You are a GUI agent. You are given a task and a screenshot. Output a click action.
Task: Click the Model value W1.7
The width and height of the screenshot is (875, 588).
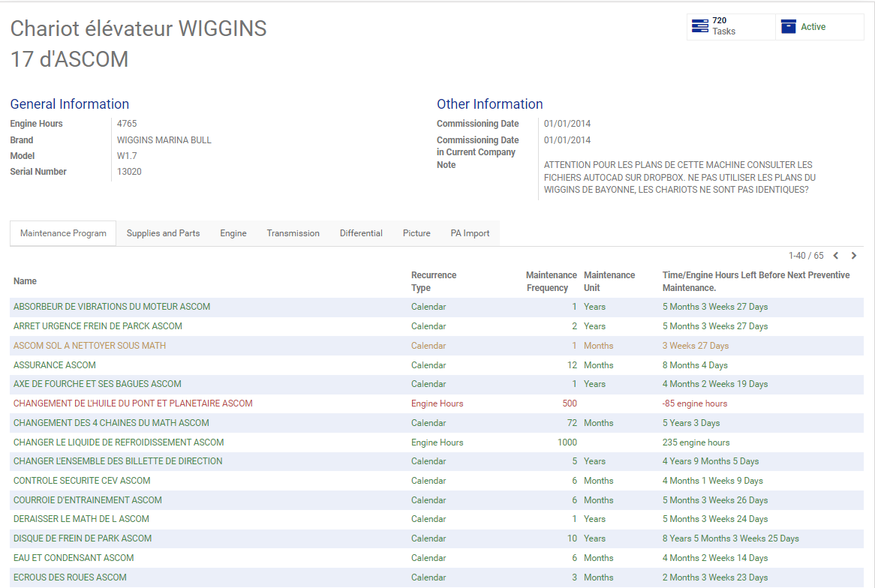127,156
